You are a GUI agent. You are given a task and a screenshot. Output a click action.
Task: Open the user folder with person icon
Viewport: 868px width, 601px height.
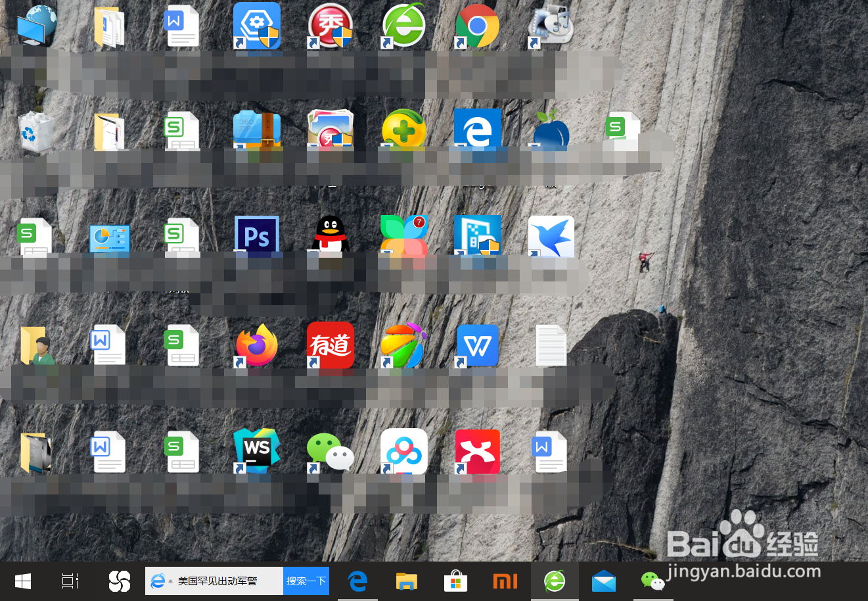coord(37,345)
